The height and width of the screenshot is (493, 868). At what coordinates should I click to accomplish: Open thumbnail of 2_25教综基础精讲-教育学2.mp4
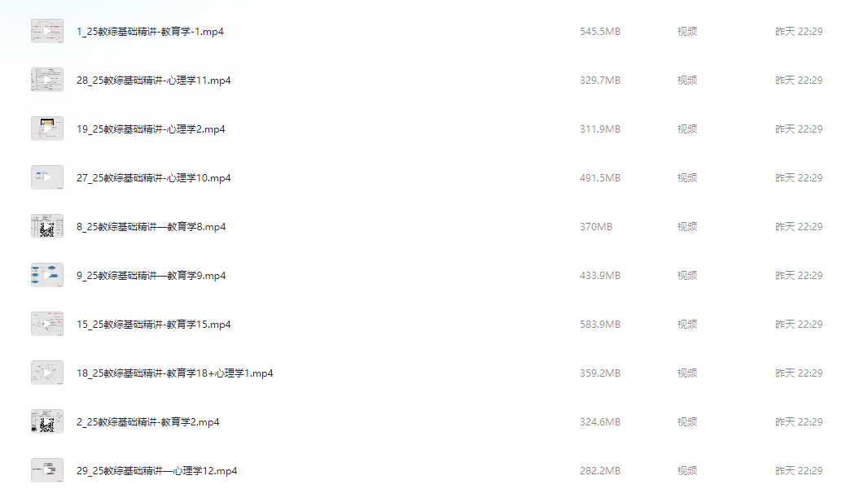[x=47, y=421]
